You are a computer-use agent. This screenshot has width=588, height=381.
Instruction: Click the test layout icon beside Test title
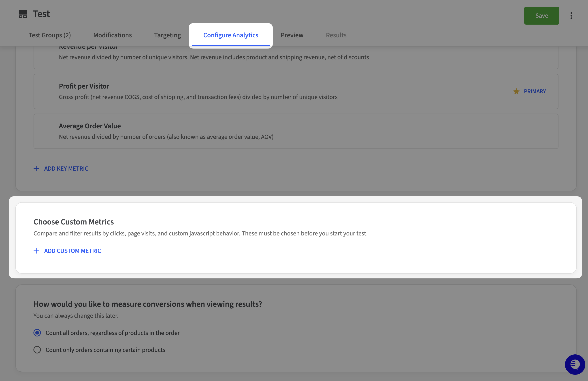pos(23,14)
